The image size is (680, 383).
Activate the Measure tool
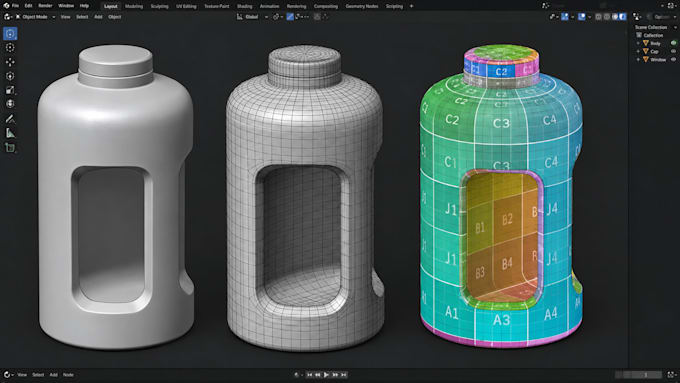(10, 133)
